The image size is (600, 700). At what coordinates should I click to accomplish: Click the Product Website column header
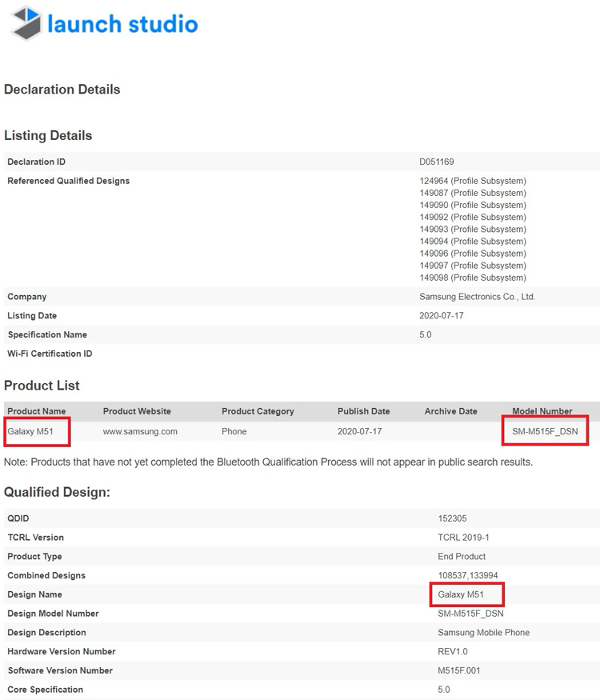137,411
